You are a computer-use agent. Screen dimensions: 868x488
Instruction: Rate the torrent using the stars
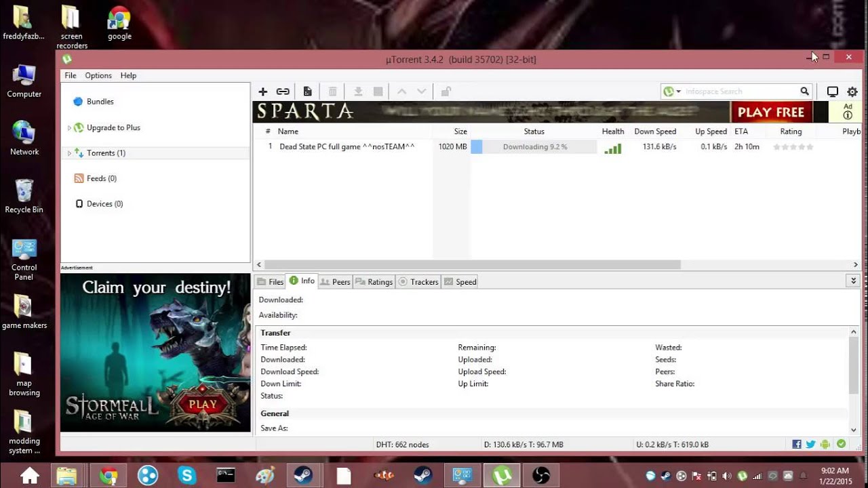[793, 147]
